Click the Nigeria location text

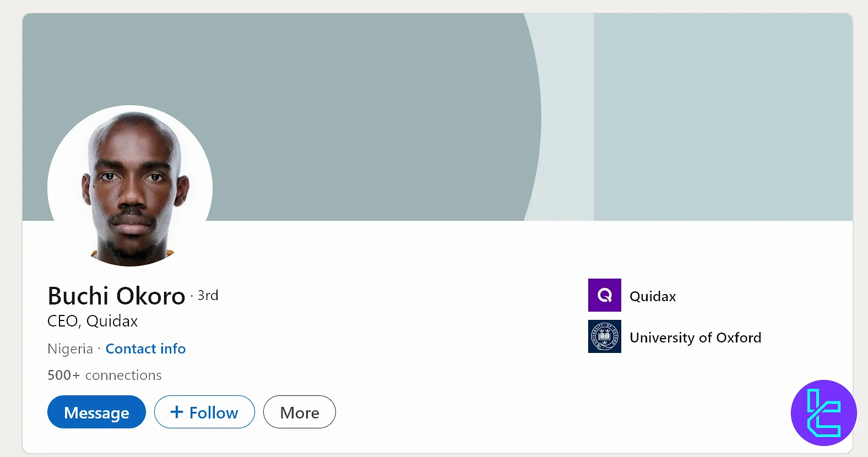(70, 349)
